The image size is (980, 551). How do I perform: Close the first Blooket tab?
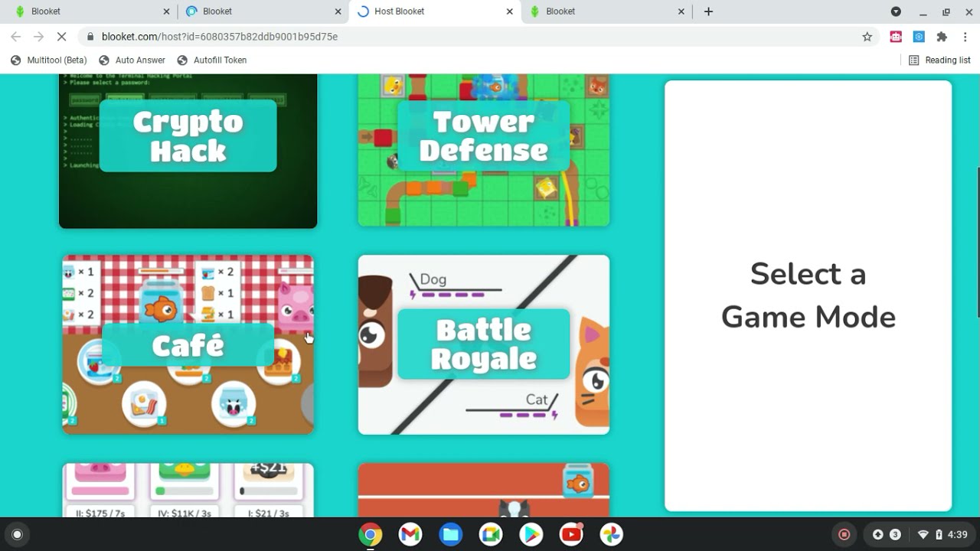[167, 11]
